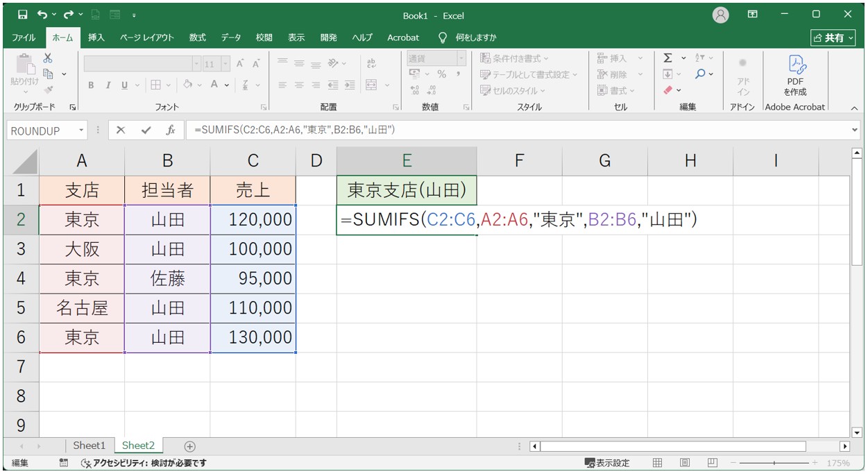Click the Percent Style icon

point(441,74)
